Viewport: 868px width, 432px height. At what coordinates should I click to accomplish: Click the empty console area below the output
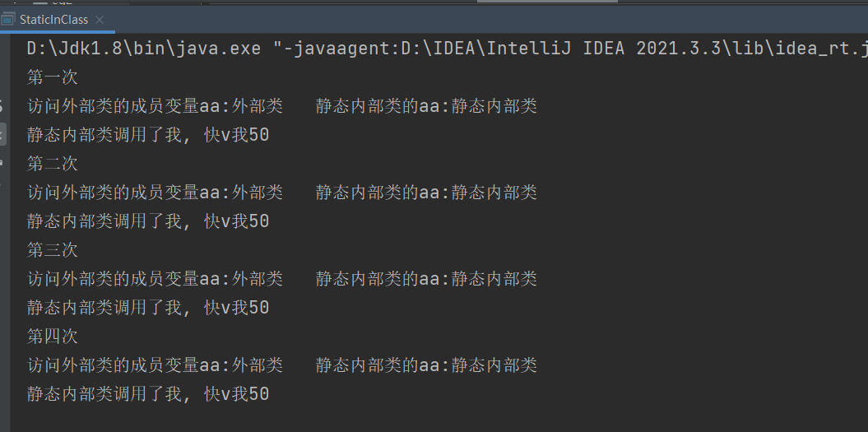(494, 416)
